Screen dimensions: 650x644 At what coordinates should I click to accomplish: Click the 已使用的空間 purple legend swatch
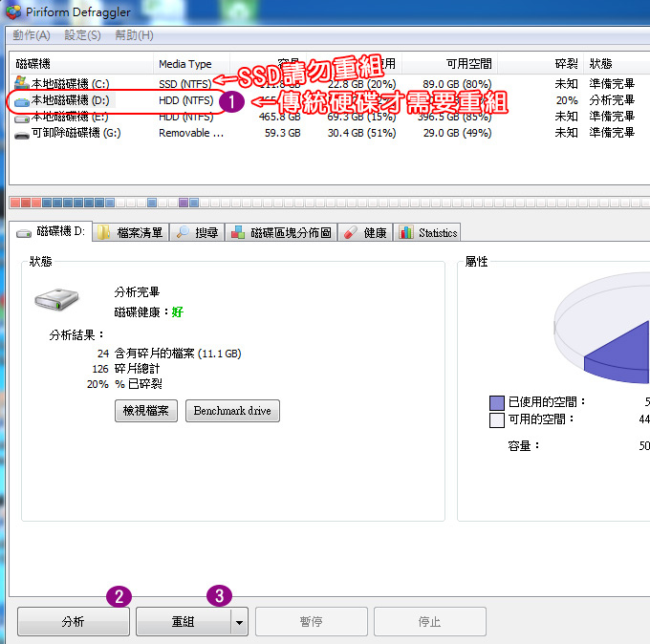tap(497, 402)
